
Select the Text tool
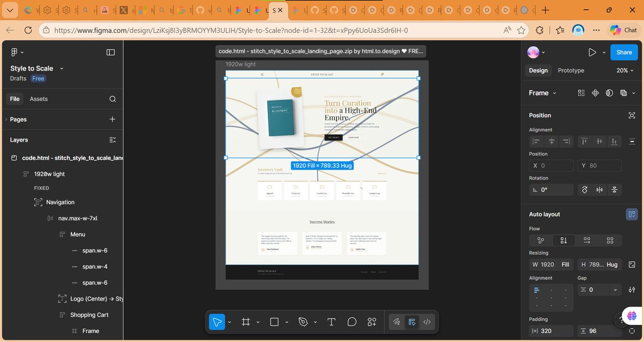[331, 322]
